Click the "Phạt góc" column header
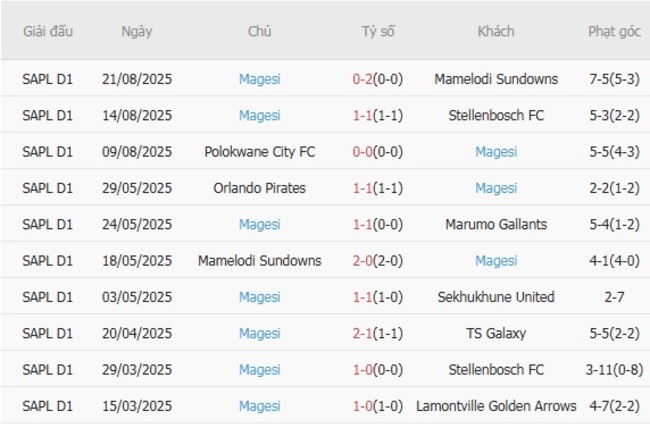The width and height of the screenshot is (650, 428). tap(614, 31)
